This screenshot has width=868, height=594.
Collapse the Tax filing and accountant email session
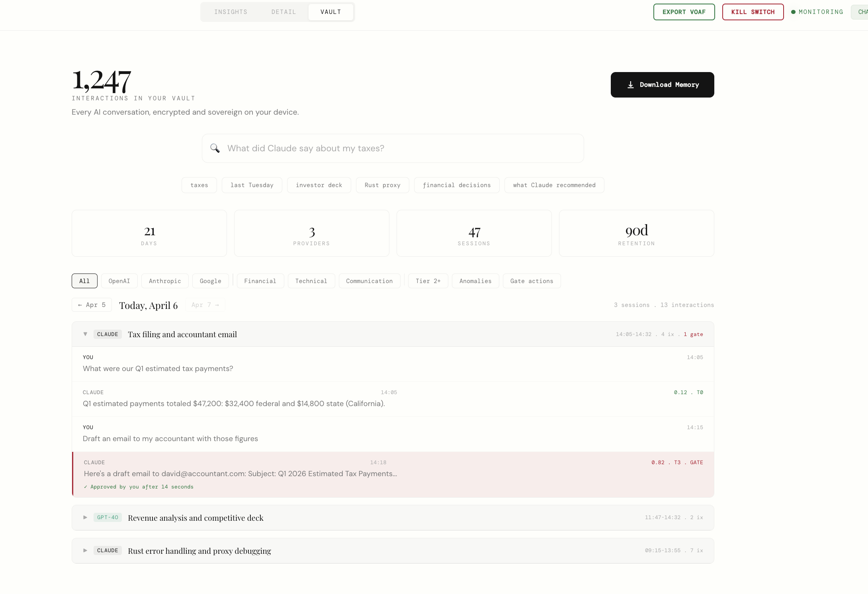(85, 334)
